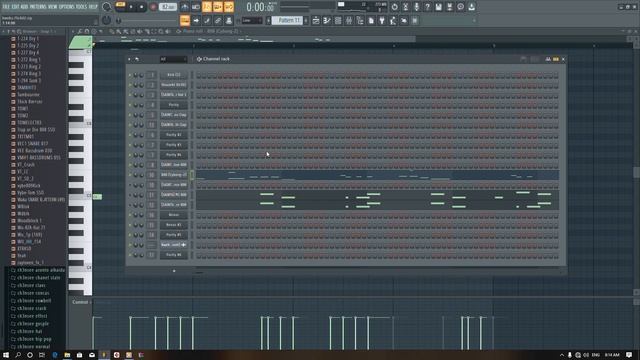The image size is (640, 360).
Task: Open the Line snap dropdown
Action: click(x=252, y=20)
